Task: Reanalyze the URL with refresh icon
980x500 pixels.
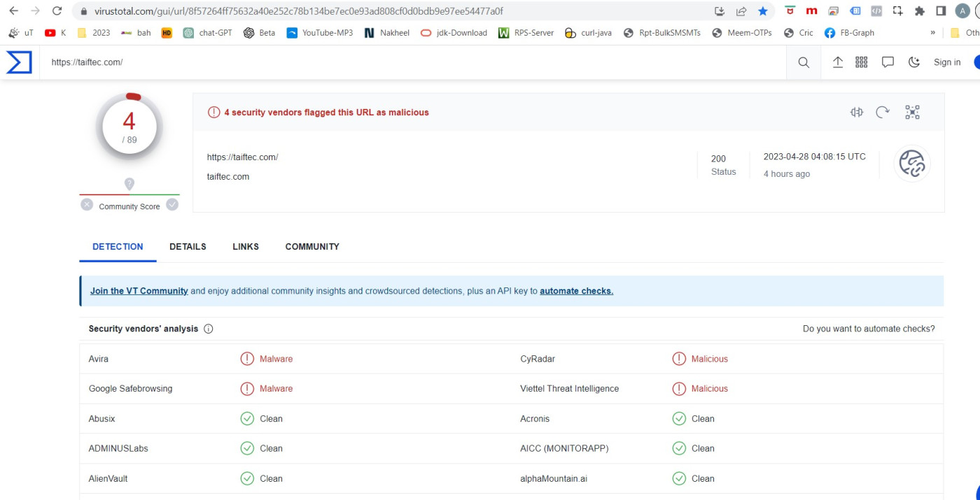Action: coord(883,112)
